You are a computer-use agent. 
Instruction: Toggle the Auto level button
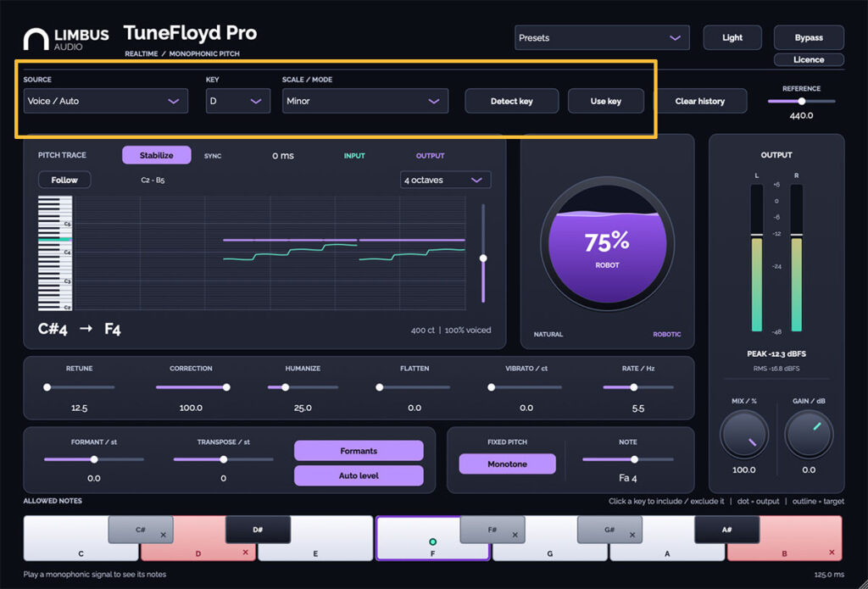359,475
